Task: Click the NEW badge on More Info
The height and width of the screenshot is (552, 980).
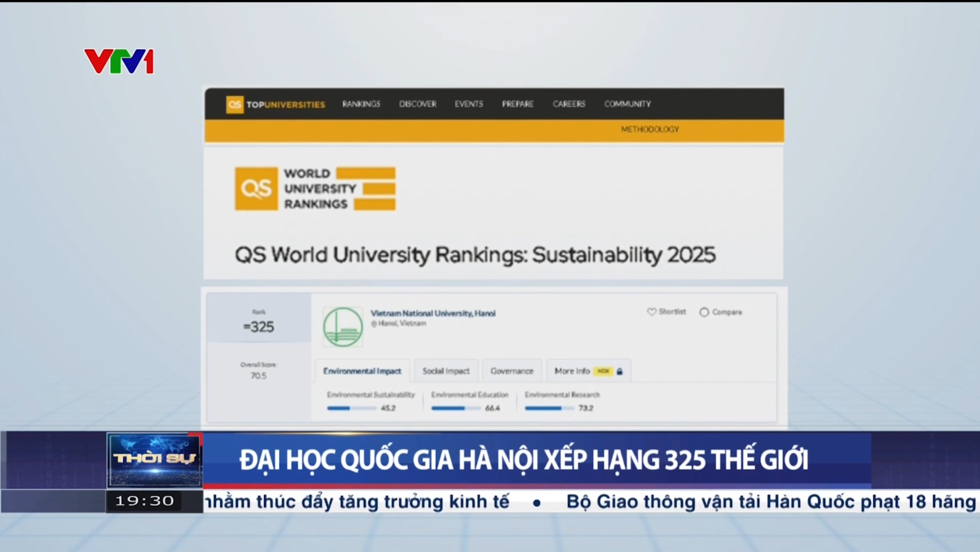Action: (603, 371)
